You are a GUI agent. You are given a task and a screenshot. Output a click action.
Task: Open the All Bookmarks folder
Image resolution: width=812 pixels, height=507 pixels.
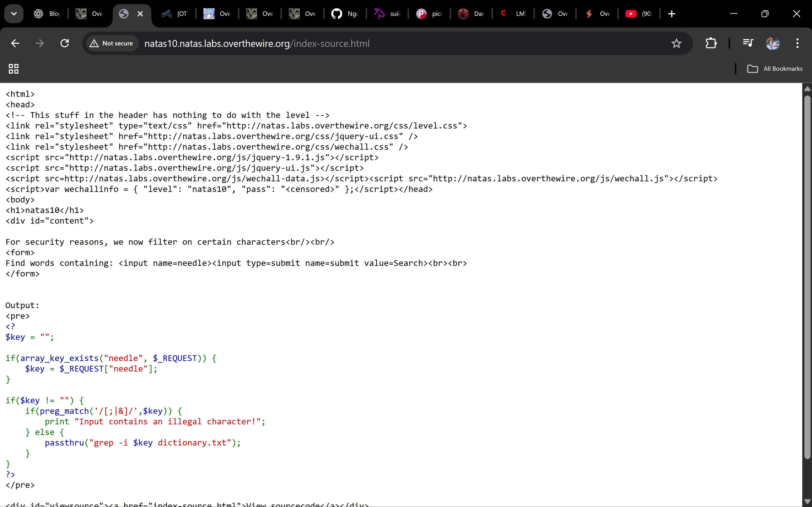click(x=775, y=69)
